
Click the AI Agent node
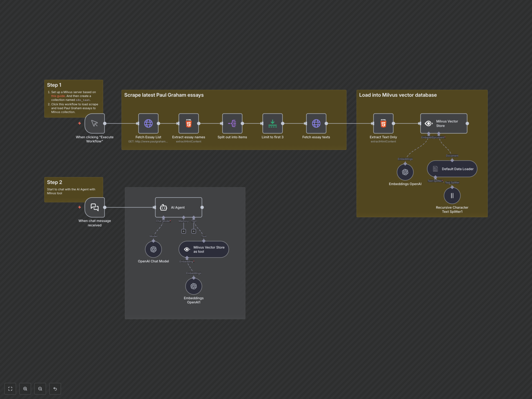pyautogui.click(x=178, y=207)
